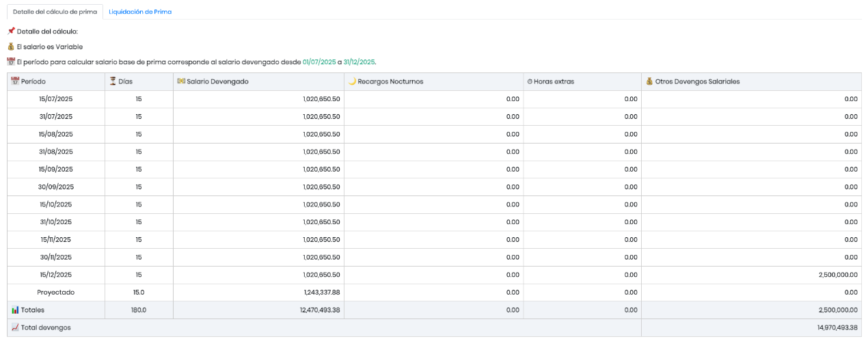Click the projected salary 1,243,337.88

[321, 292]
